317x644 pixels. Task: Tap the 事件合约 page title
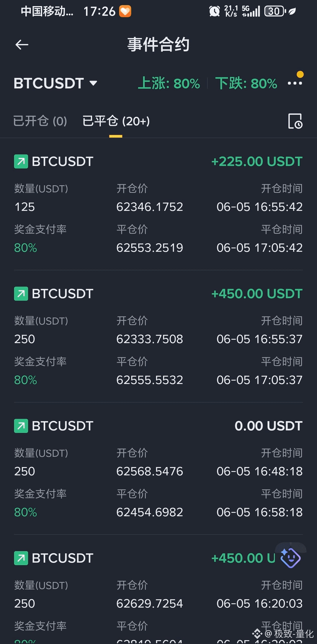click(158, 44)
